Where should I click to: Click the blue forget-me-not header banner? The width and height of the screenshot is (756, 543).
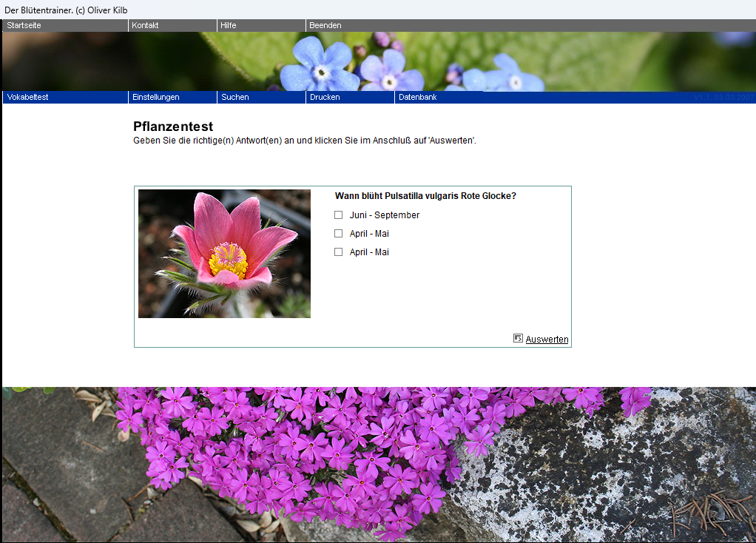[378, 61]
